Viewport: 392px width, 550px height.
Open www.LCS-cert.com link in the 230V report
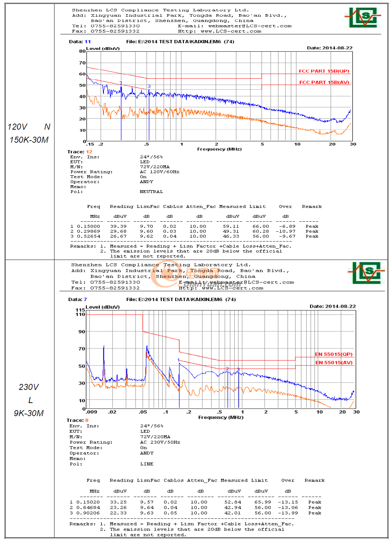coord(232,288)
